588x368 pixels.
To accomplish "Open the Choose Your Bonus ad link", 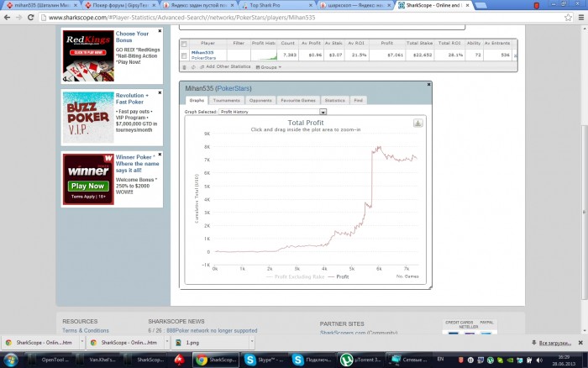I will 132,37.
